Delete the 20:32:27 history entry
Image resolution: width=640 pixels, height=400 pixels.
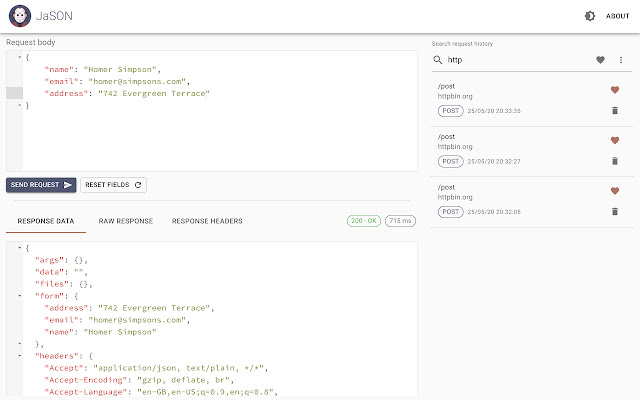pyautogui.click(x=615, y=160)
